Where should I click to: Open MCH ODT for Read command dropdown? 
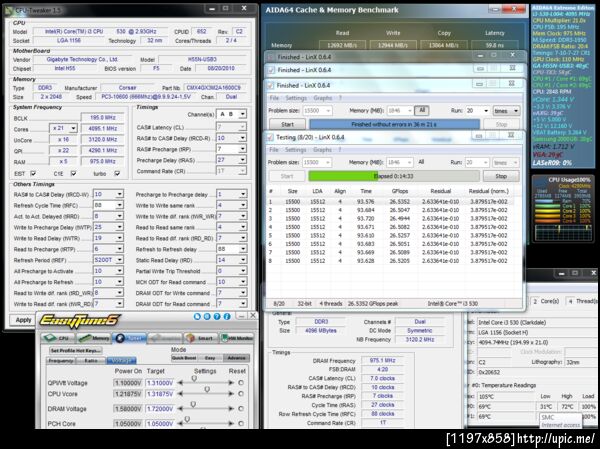tap(242, 282)
